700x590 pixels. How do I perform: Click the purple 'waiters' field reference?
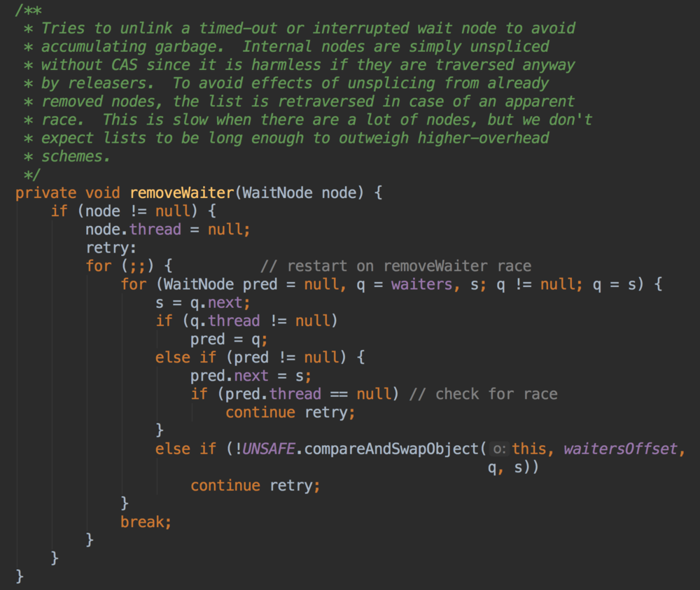click(421, 284)
